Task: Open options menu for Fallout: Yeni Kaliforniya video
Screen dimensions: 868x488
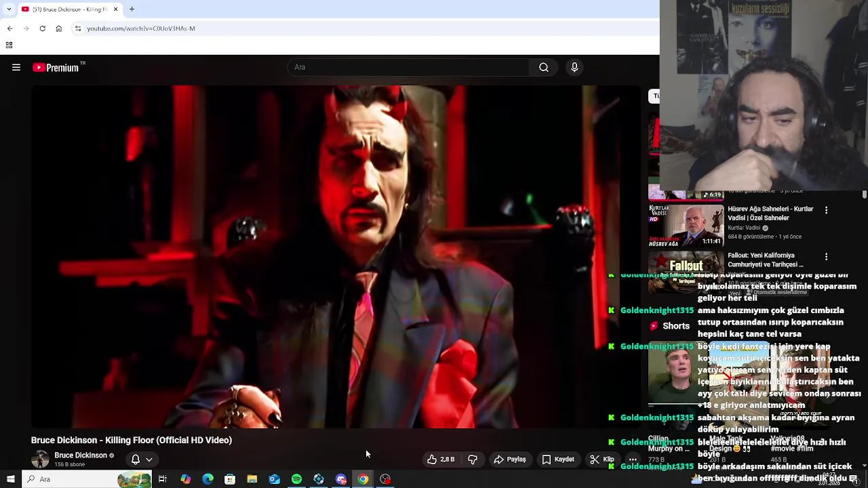Action: click(826, 257)
